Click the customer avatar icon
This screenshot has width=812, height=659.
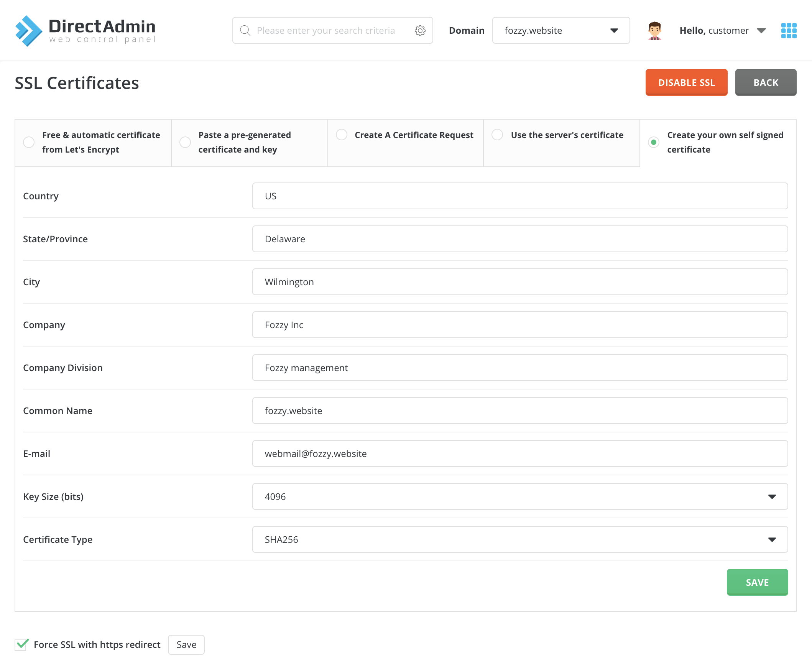pyautogui.click(x=655, y=31)
